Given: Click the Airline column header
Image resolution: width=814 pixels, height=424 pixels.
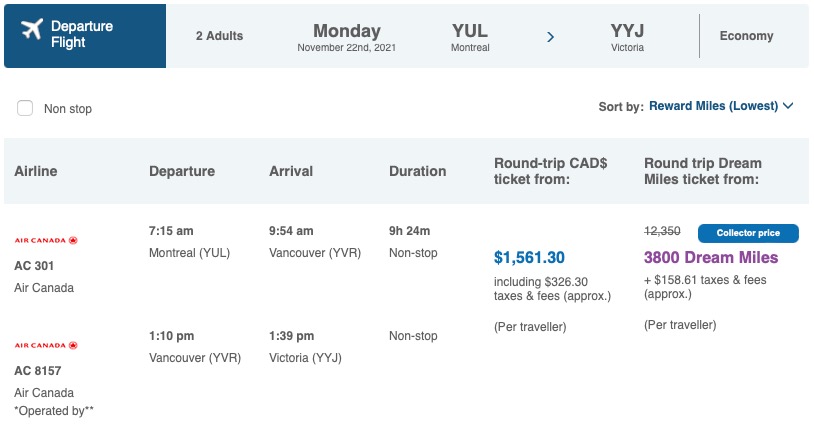Looking at the screenshot, I should [x=36, y=171].
